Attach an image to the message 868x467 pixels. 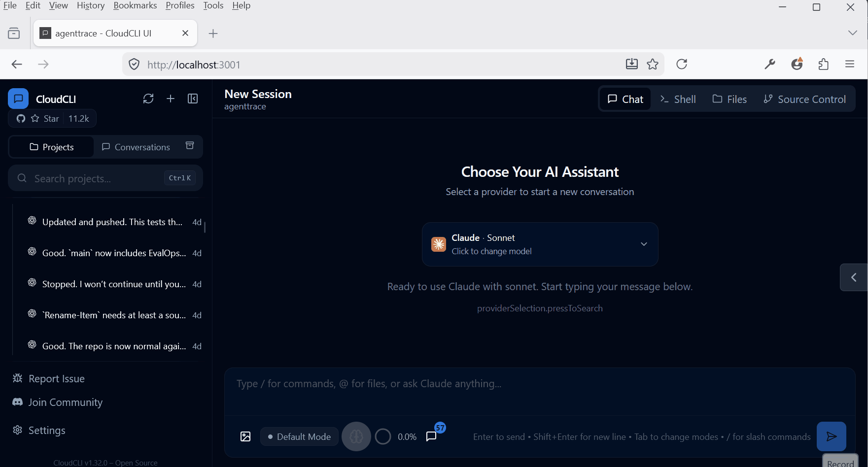tap(245, 436)
